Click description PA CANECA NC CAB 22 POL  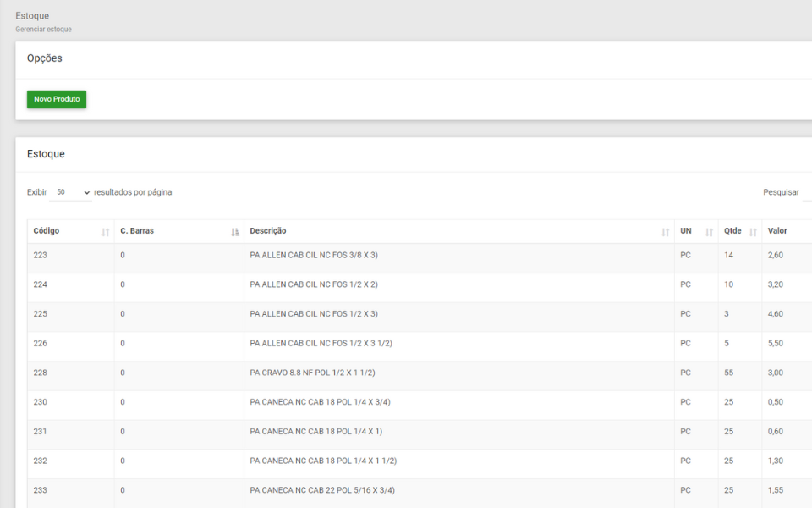point(322,490)
